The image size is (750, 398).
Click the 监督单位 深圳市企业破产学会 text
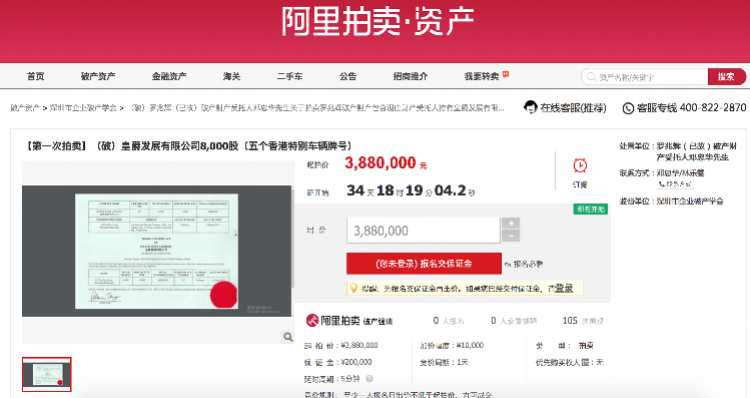pyautogui.click(x=671, y=201)
